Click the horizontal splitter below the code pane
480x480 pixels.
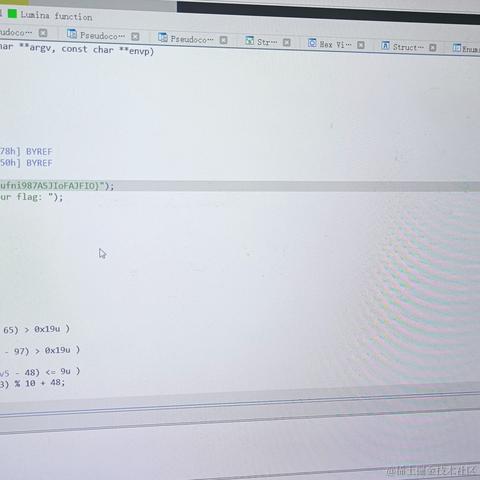click(x=240, y=412)
